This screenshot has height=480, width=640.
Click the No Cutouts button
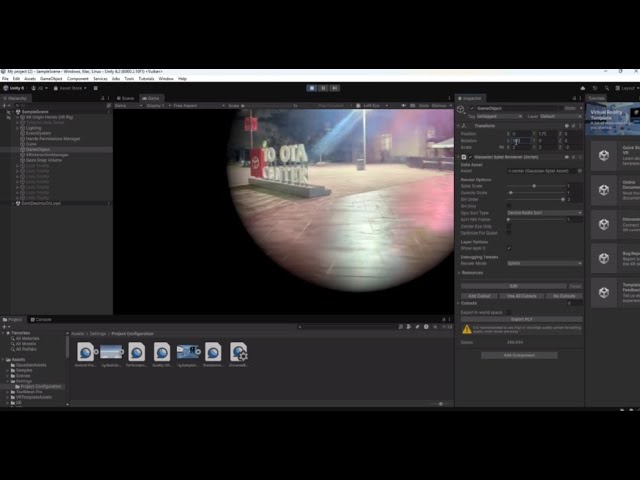[x=564, y=296]
